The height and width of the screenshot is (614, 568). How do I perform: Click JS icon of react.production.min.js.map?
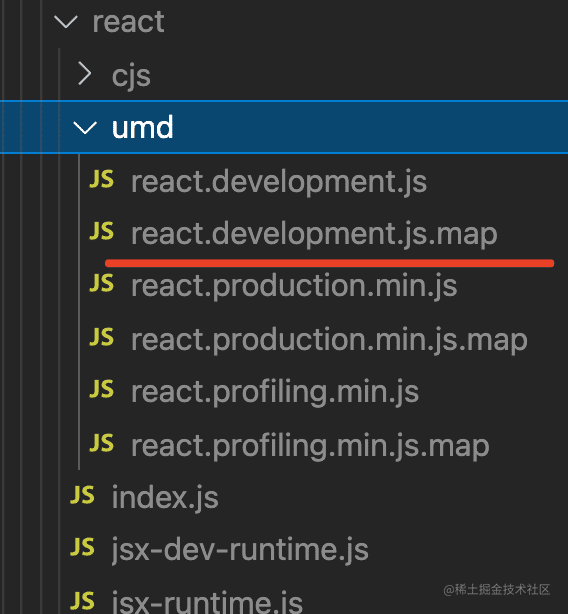tap(101, 337)
